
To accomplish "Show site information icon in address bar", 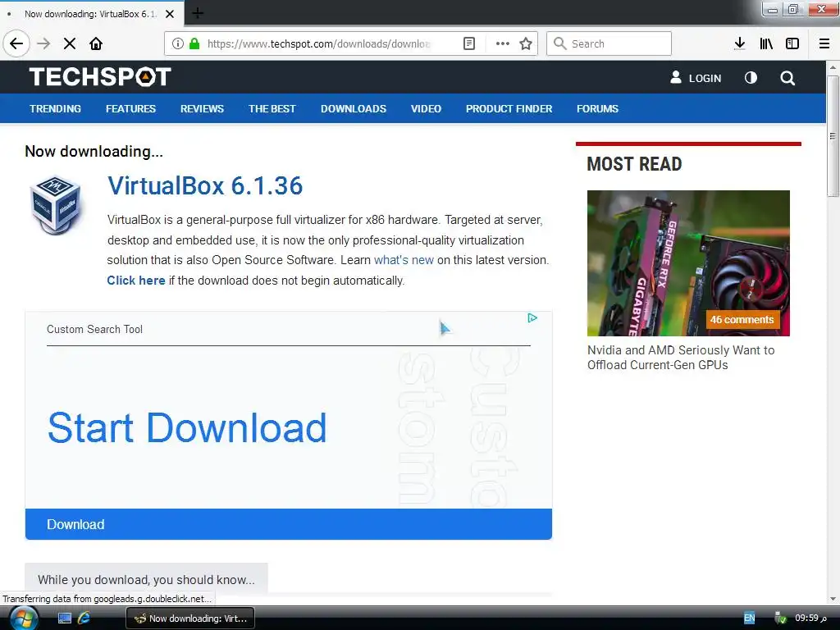I will pos(177,43).
